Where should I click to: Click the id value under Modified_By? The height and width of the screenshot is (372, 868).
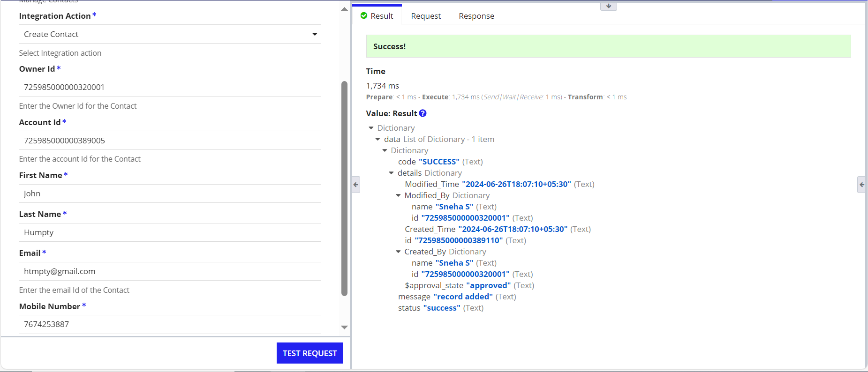pyautogui.click(x=465, y=218)
